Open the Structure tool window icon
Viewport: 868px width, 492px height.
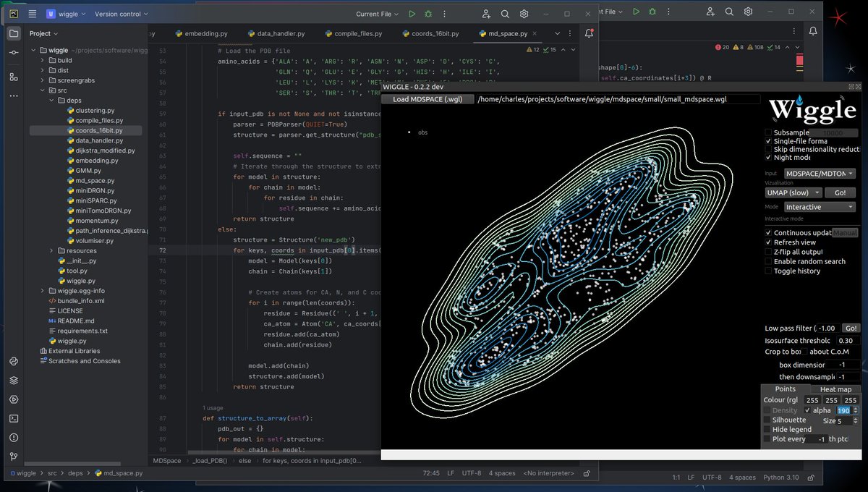pyautogui.click(x=14, y=76)
